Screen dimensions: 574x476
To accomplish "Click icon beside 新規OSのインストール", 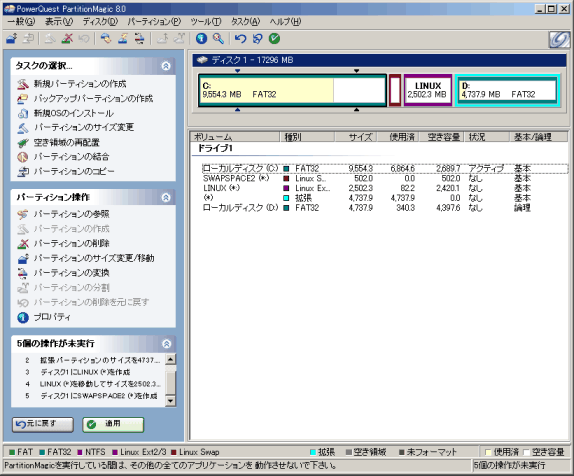I will [x=23, y=114].
